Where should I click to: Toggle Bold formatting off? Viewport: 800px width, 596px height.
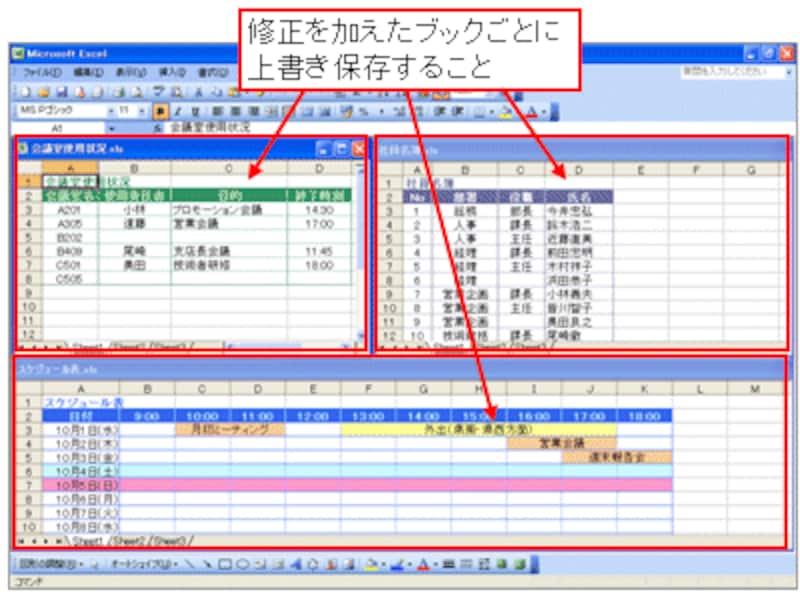click(x=160, y=111)
